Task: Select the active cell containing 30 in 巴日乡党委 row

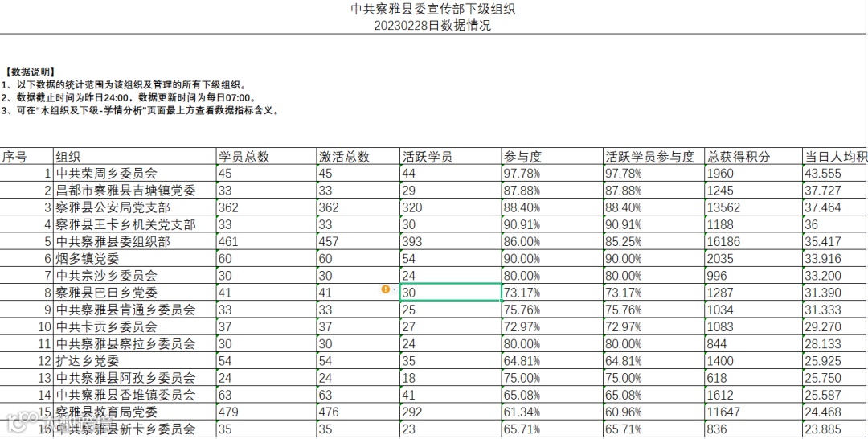Action: coord(451,293)
